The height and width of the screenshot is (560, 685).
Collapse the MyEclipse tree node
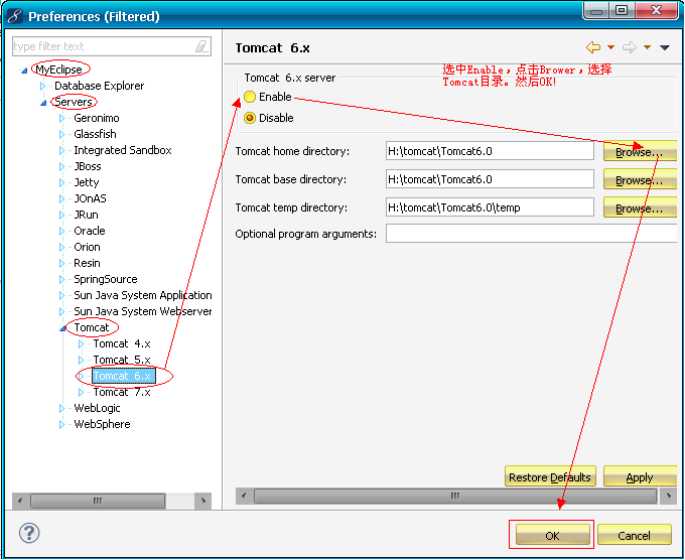[x=25, y=70]
